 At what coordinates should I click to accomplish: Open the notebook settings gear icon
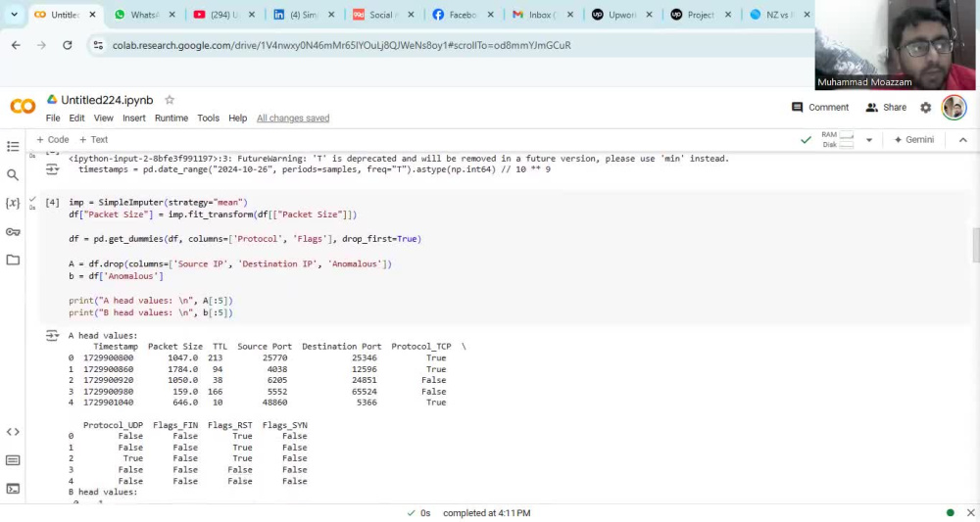tap(926, 108)
